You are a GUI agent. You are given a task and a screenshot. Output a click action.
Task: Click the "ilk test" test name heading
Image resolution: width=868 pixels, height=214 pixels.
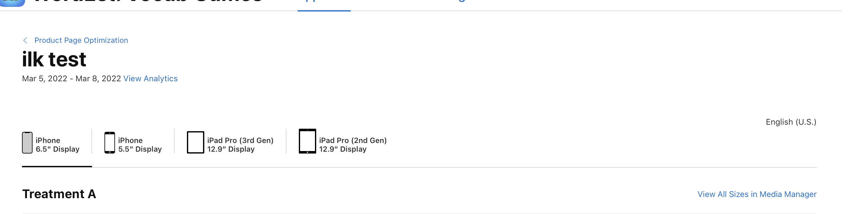54,59
